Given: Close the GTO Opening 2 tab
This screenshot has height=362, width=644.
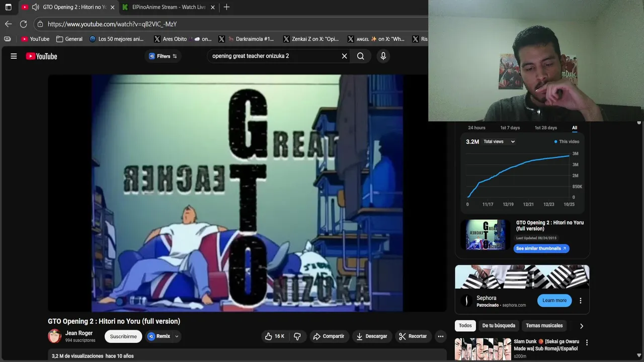Looking at the screenshot, I should pos(112,7).
